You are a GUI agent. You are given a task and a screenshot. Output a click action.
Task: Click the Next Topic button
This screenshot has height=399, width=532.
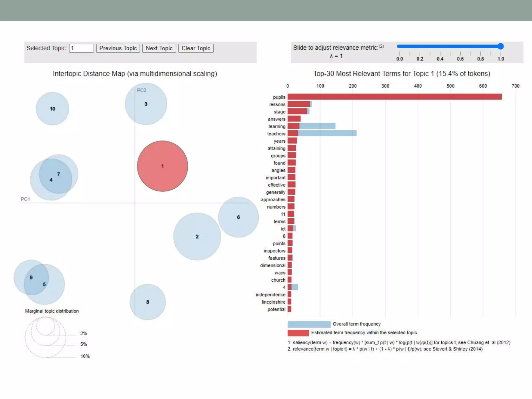(159, 48)
